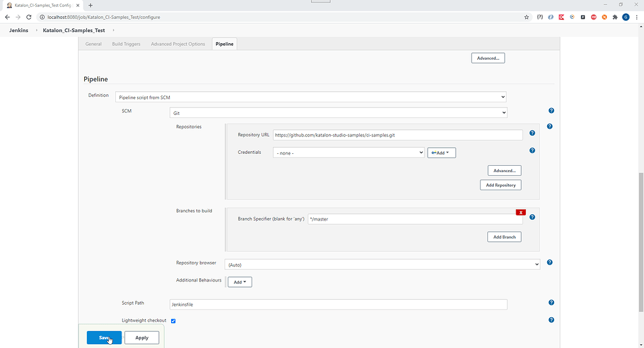Open the Add credentials dropdown button
This screenshot has height=348, width=644.
pos(441,153)
